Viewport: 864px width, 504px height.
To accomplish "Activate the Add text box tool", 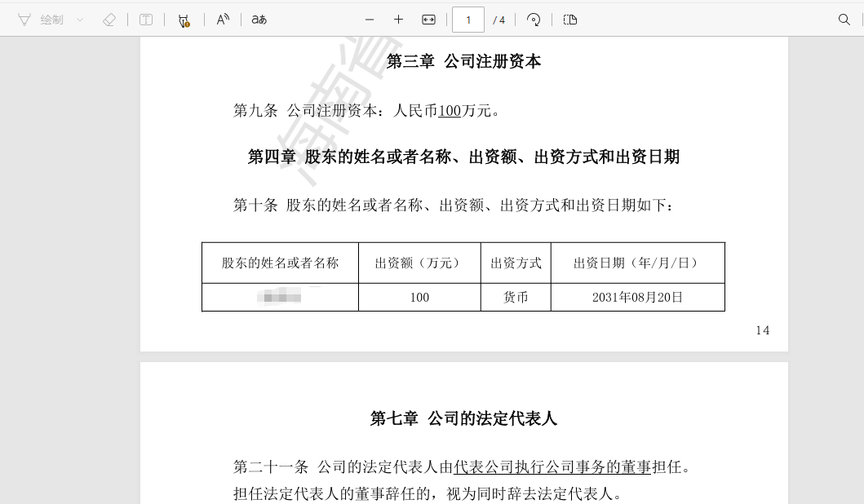I will point(146,20).
